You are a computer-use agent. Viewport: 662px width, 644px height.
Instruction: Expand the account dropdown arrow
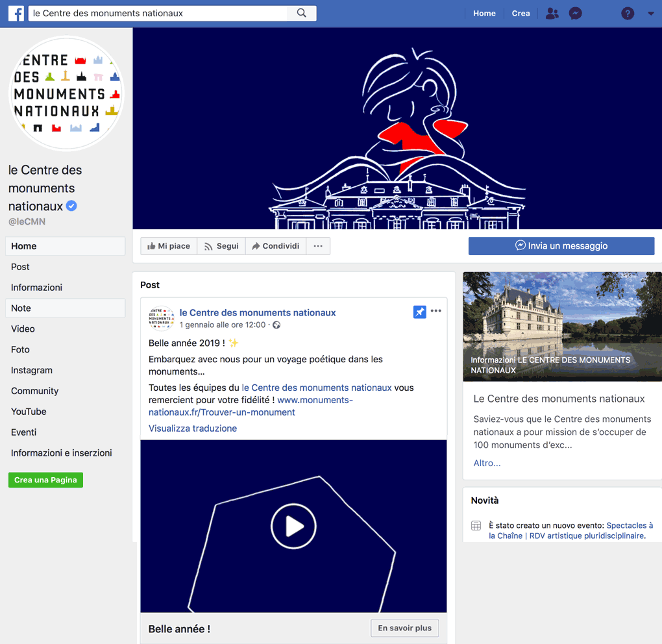(651, 14)
